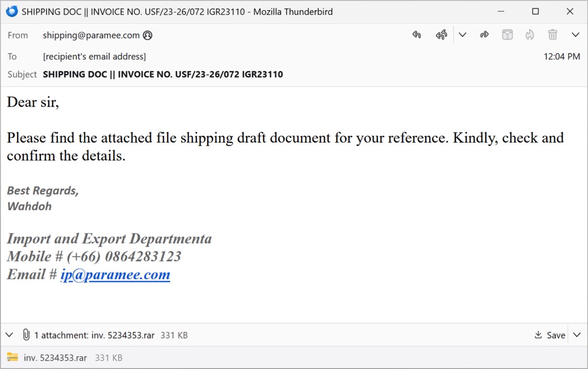The width and height of the screenshot is (588, 369).
Task: Click the recipient's email address field
Action: click(95, 56)
